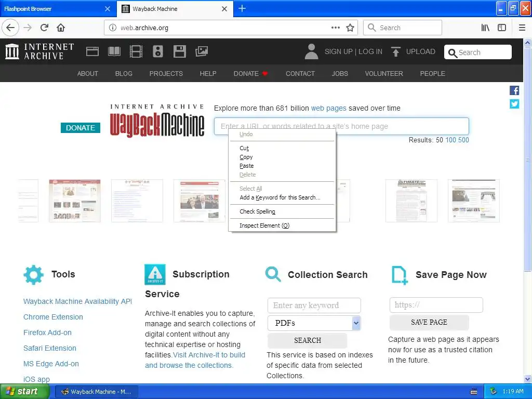Click the SAVE PAGE button
Screen dimensions: 532x399
tap(429, 322)
